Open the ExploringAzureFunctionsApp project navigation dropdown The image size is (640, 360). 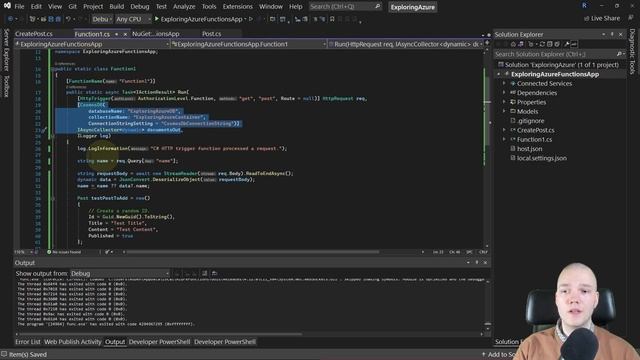click(x=92, y=44)
